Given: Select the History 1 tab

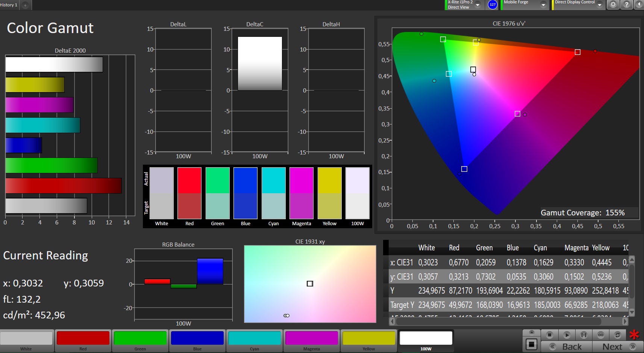Looking at the screenshot, I should [9, 5].
